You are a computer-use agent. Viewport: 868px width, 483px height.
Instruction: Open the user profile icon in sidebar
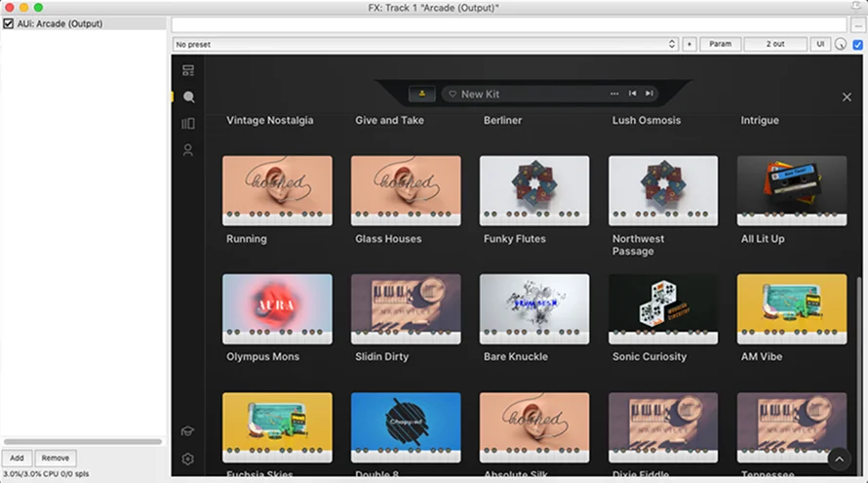[x=188, y=150]
